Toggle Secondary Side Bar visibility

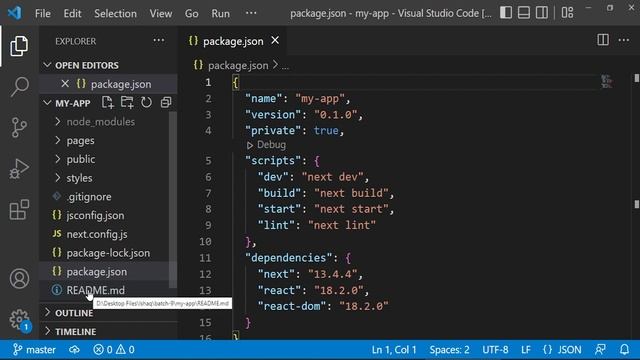tap(542, 13)
